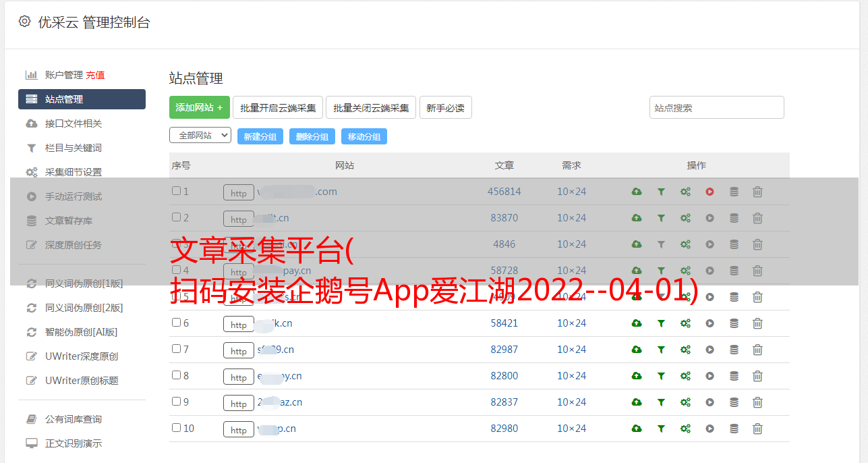Screen dimensions: 868x463
Task: Click the filter icon in row 9
Action: tap(661, 402)
